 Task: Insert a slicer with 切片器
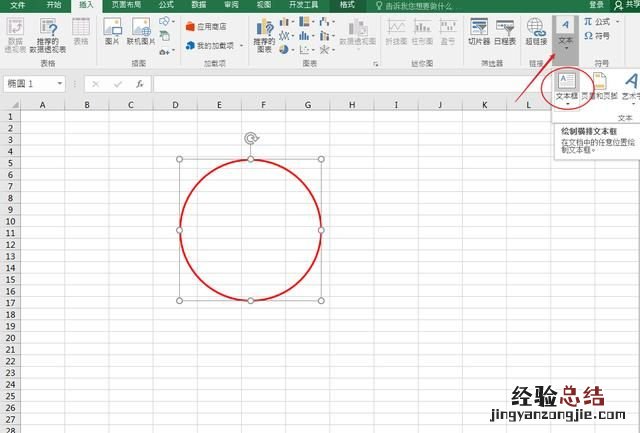pyautogui.click(x=479, y=31)
